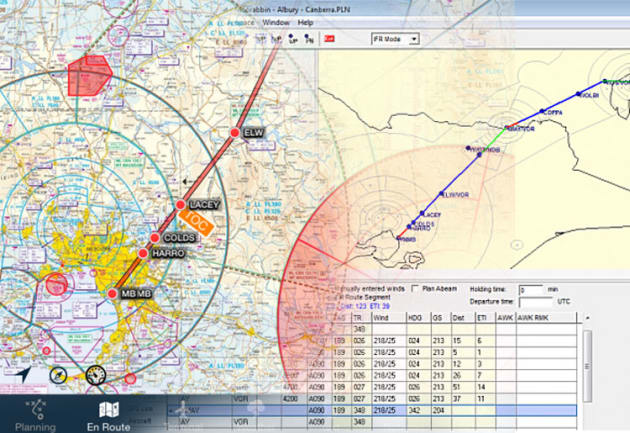Click the LACEY waypoint on the plan map

coord(422,213)
